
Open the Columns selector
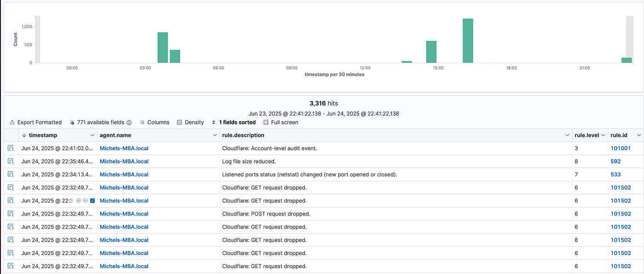coord(155,122)
